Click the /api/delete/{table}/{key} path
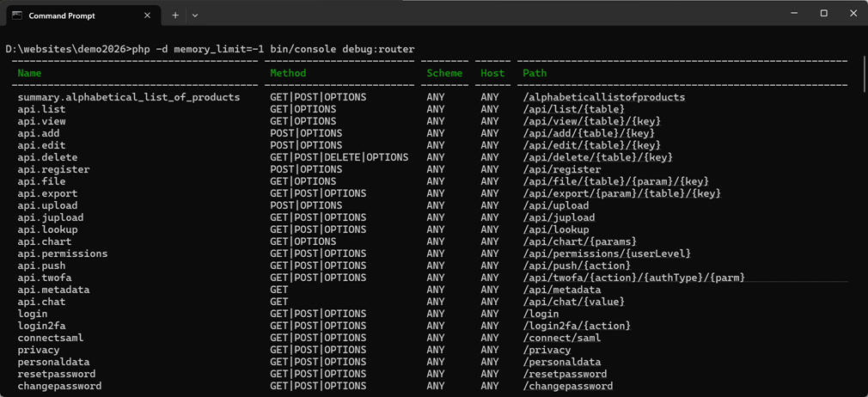868x397 pixels. click(598, 157)
